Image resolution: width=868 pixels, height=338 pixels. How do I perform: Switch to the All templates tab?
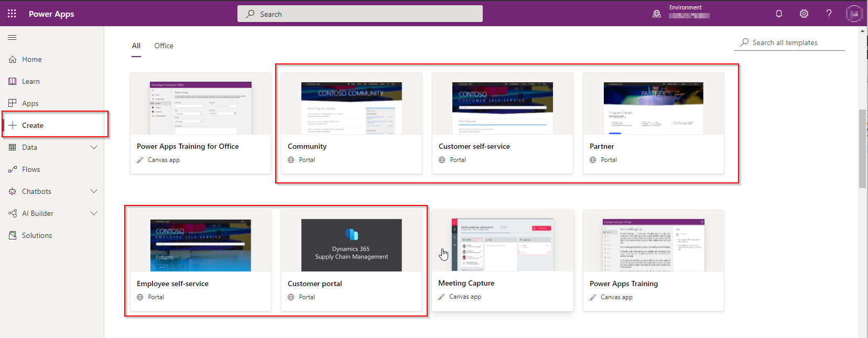click(x=136, y=46)
